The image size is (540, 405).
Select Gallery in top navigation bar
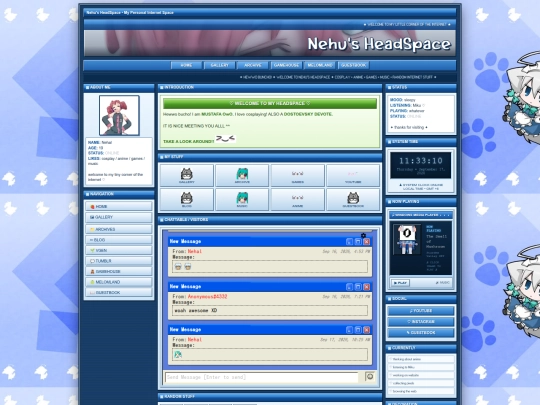[x=219, y=65]
